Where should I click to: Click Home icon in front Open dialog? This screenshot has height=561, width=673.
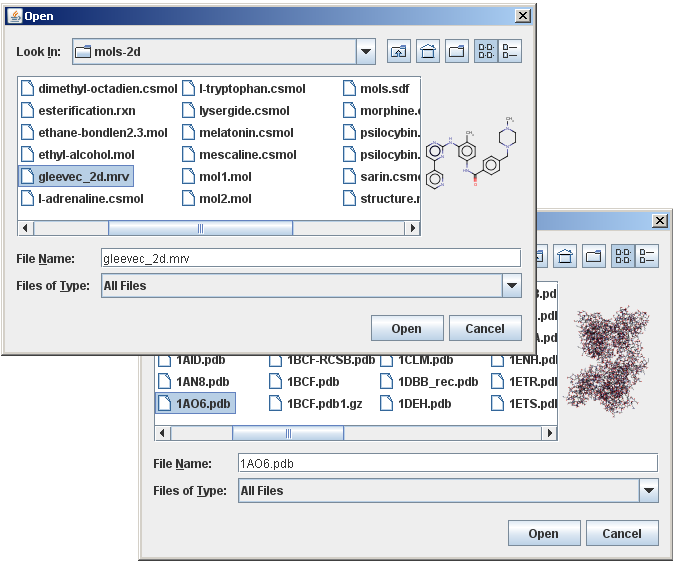pos(428,51)
